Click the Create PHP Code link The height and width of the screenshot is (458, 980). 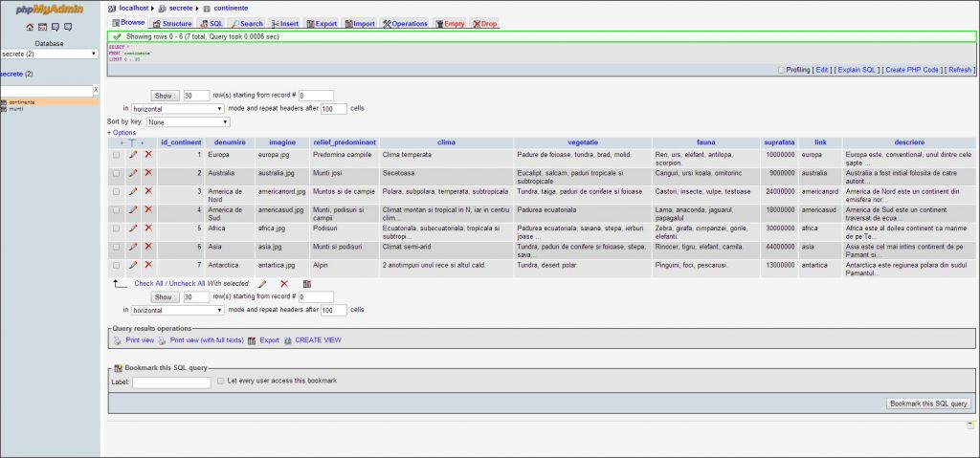[912, 70]
